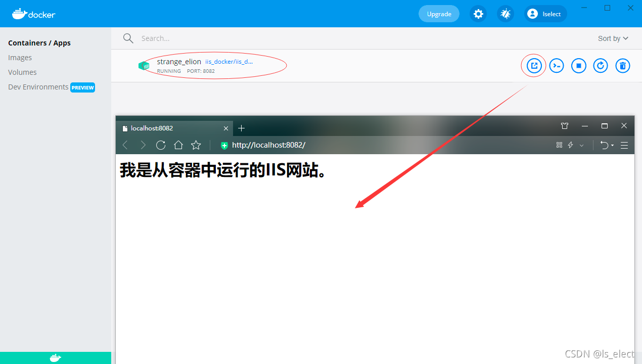Screen dimensions: 642x364
Task: Minimize the browser window
Action: [x=585, y=126]
